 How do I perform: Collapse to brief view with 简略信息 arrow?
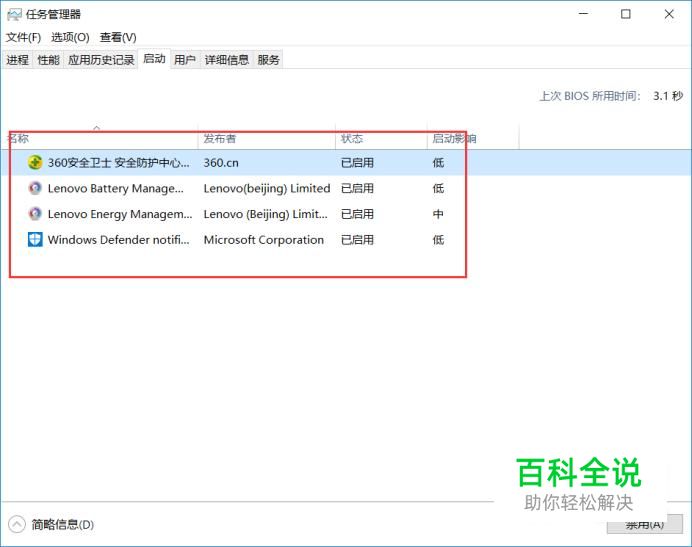pyautogui.click(x=17, y=524)
